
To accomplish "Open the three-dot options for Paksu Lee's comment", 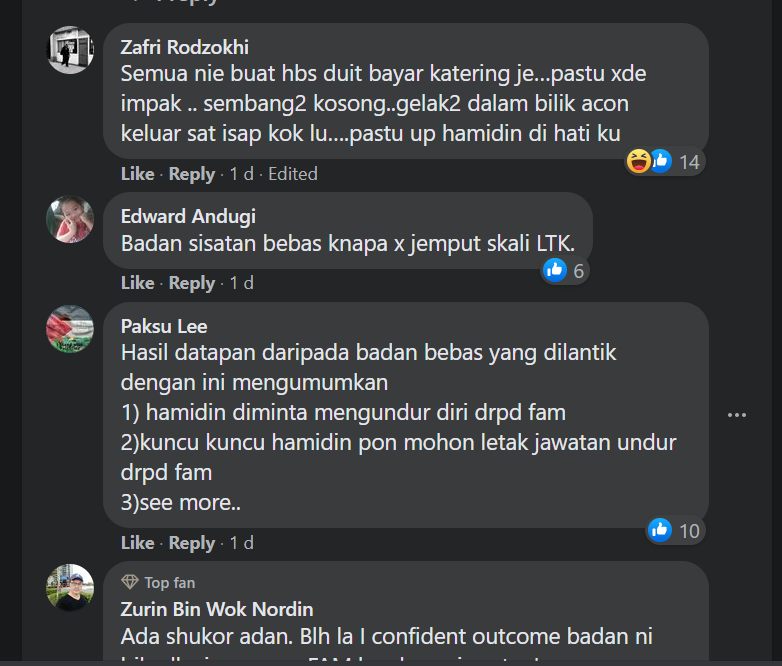I will click(x=737, y=415).
